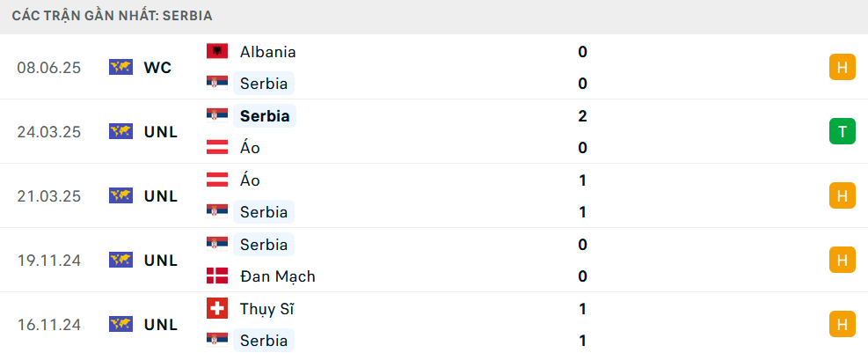868x353 pixels.
Task: Open Áo team in 21.03.25 match
Action: click(251, 180)
